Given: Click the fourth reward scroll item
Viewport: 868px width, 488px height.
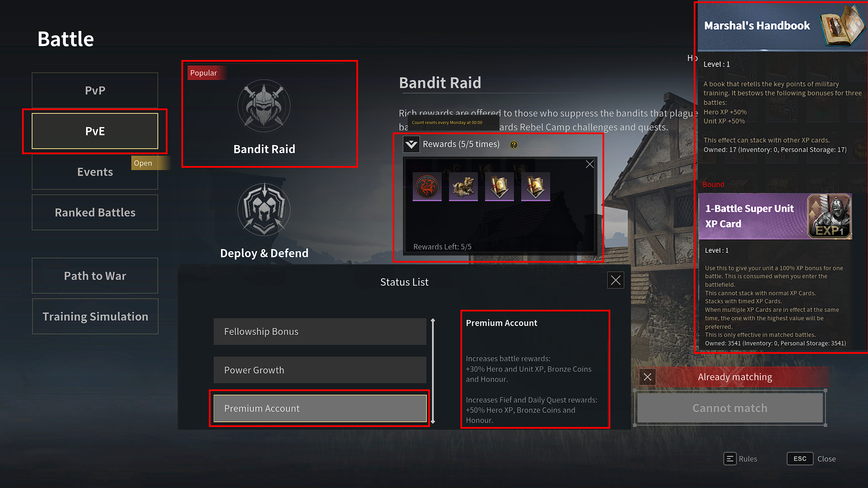Looking at the screenshot, I should pyautogui.click(x=535, y=186).
